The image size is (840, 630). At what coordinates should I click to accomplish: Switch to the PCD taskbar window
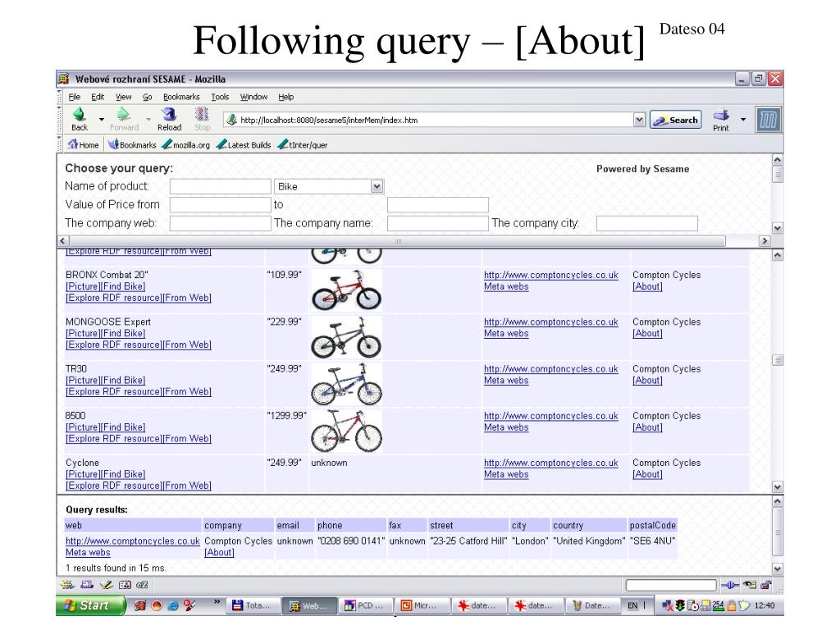(365, 605)
